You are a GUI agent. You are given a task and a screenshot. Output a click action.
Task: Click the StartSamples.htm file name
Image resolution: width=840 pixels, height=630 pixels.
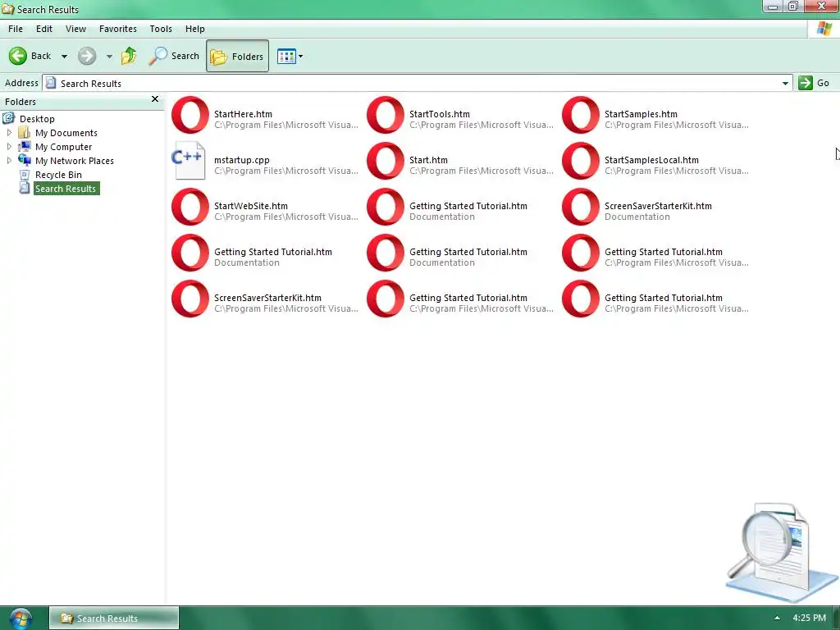(x=641, y=114)
